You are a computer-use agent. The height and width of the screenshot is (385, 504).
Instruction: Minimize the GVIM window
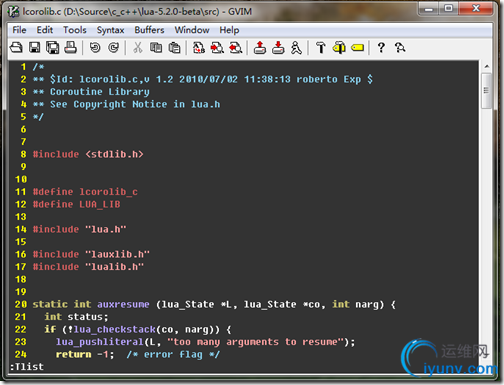click(428, 9)
